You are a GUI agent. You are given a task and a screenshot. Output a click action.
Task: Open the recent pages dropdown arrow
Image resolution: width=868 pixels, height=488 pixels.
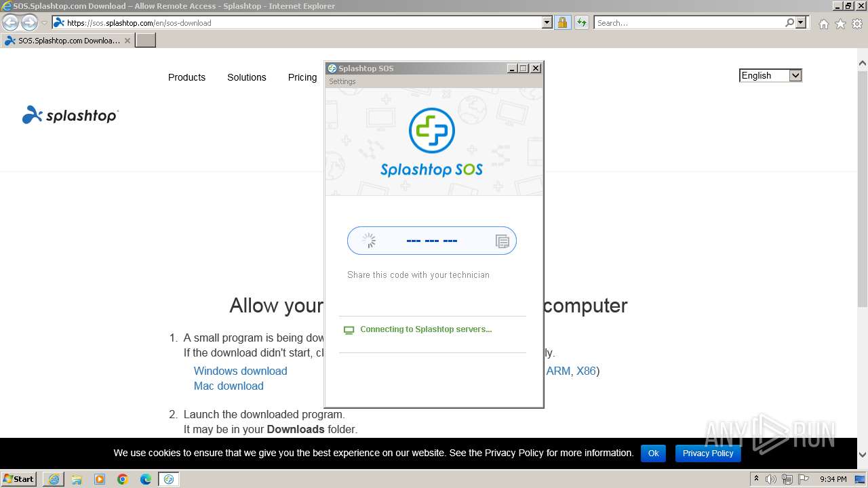44,23
